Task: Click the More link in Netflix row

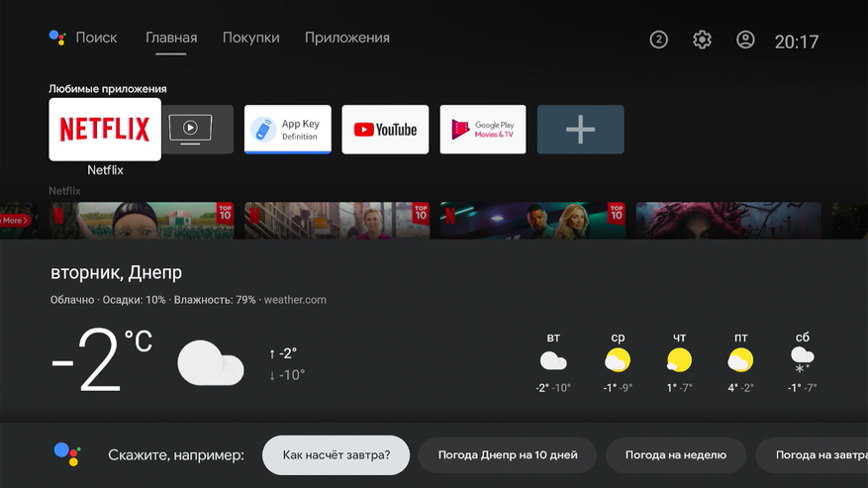Action: (14, 221)
